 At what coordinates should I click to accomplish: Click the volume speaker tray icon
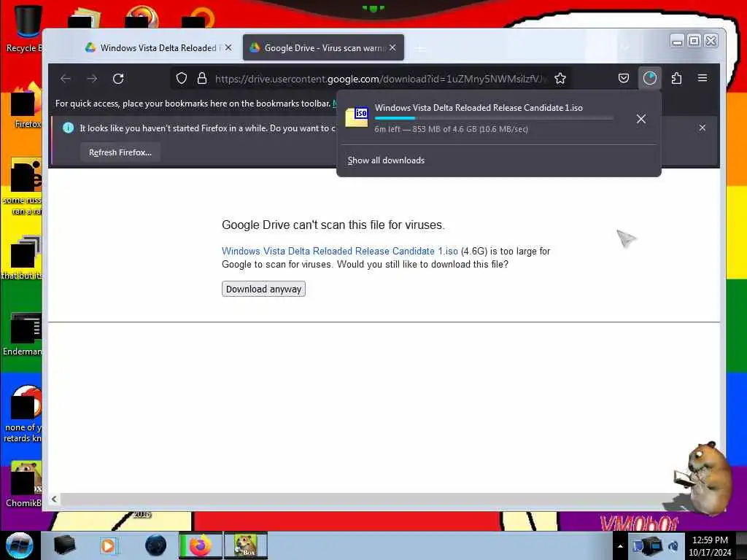point(673,545)
